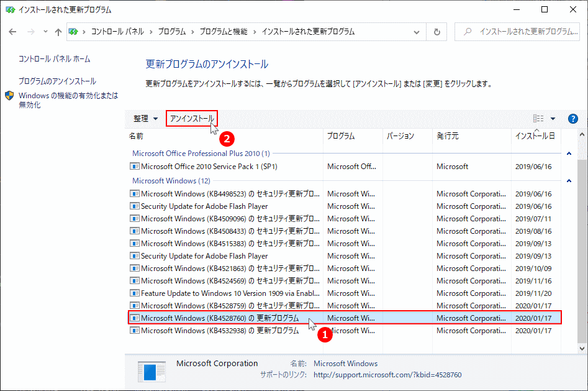Select the KB4498523 security update row
588x391 pixels.
[345, 194]
